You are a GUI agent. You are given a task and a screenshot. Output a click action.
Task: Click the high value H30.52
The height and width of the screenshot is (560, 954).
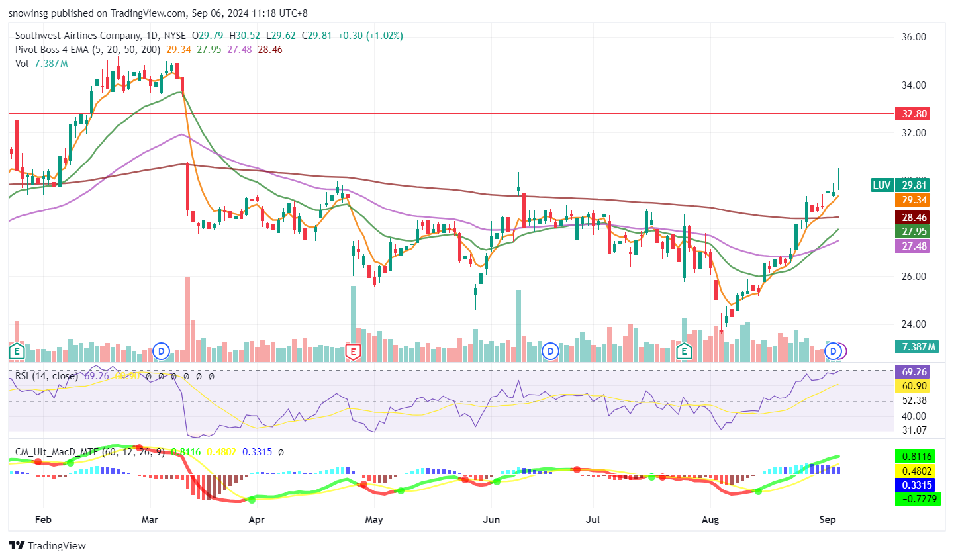[x=245, y=36]
